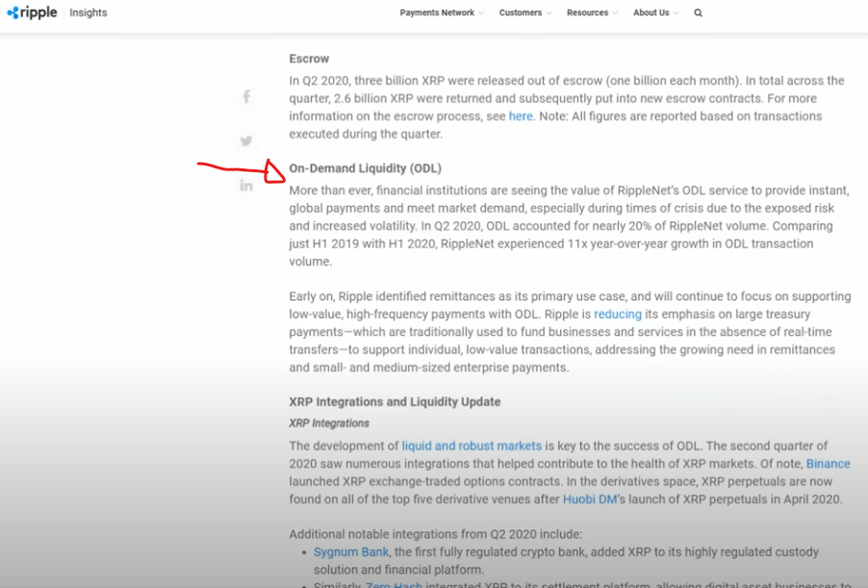This screenshot has width=868, height=588.
Task: Click the Zero Hash link
Action: coord(396,584)
